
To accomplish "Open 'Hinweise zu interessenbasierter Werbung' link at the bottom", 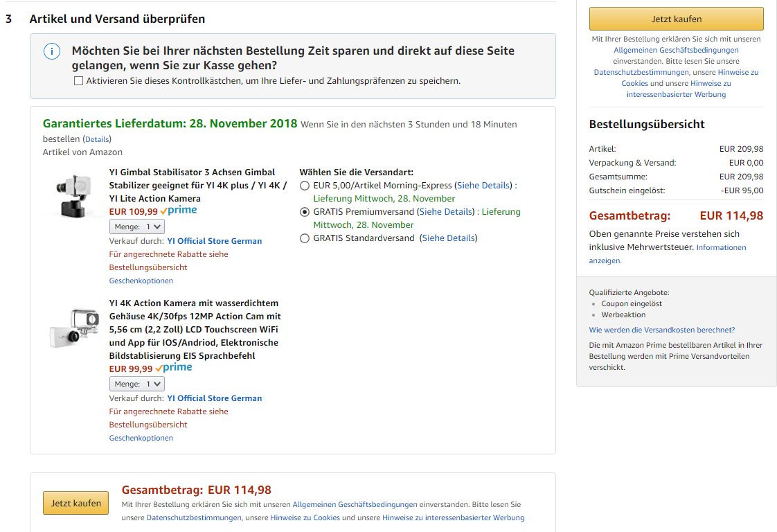I will pos(454,517).
